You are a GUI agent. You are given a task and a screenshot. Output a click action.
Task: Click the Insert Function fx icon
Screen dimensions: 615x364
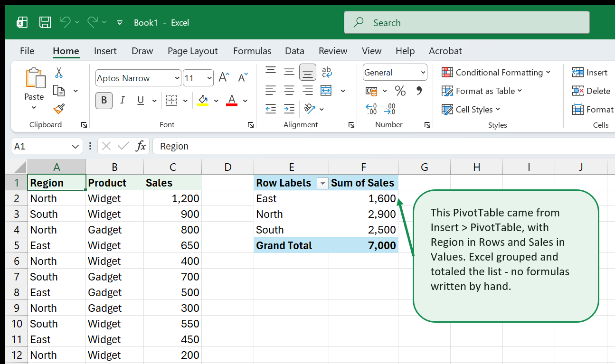(x=141, y=146)
